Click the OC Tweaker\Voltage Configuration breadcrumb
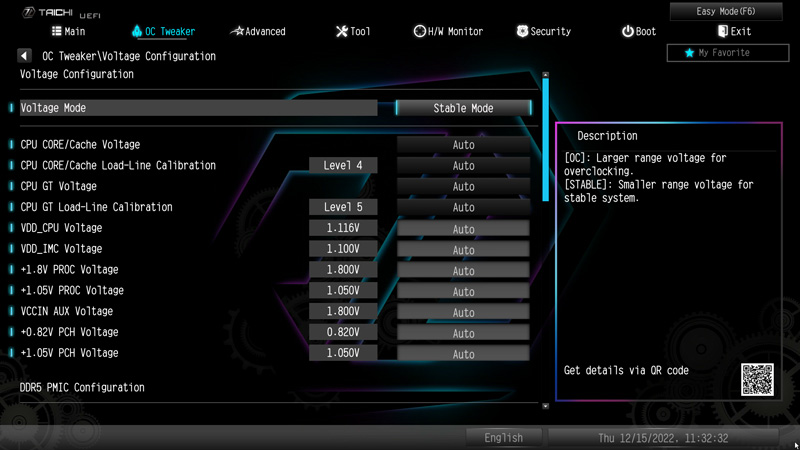This screenshot has width=800, height=450. click(x=129, y=56)
